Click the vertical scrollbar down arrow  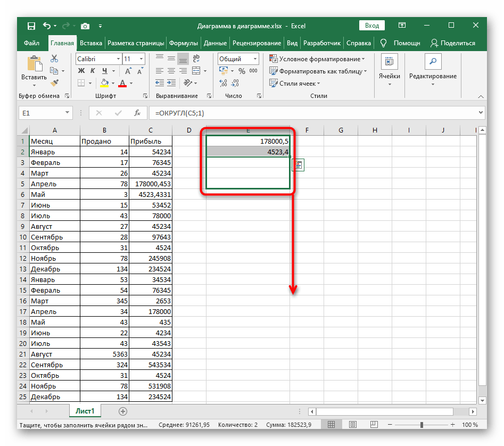(482, 400)
